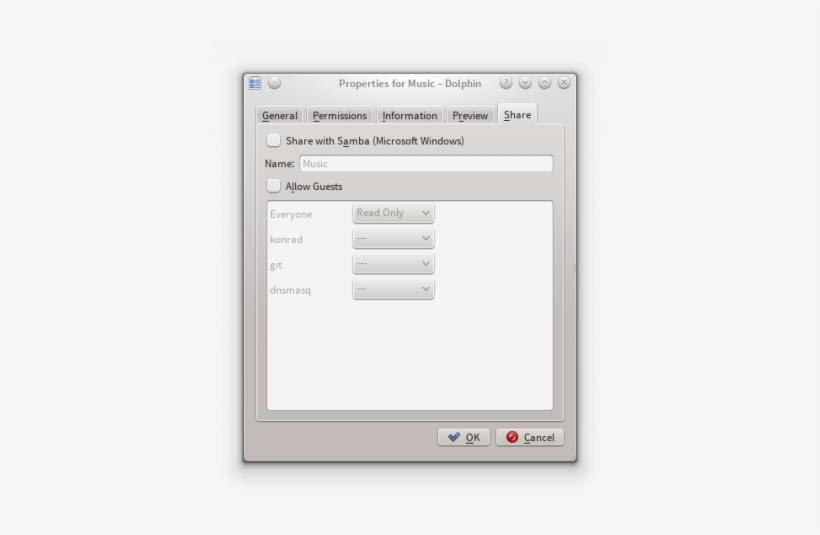Click the Everyone user label
This screenshot has width=820, height=535.
tap(291, 214)
